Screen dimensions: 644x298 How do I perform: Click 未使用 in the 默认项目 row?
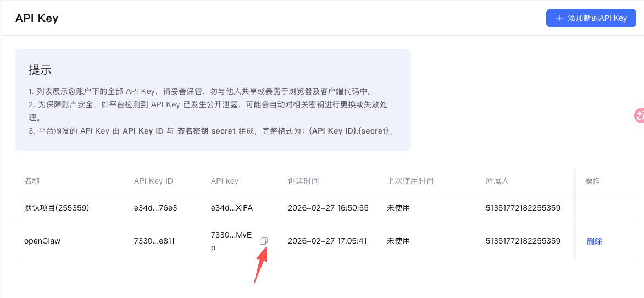pos(398,208)
